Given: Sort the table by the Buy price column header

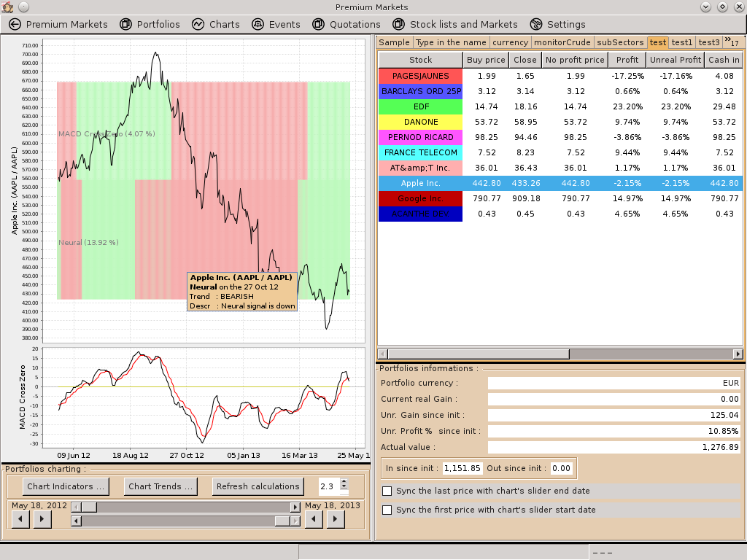Looking at the screenshot, I should (486, 60).
